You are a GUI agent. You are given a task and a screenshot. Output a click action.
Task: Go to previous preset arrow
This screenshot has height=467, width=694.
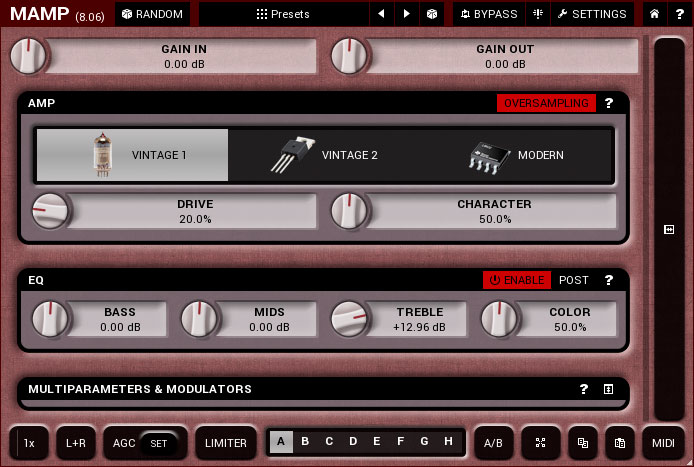pos(381,14)
